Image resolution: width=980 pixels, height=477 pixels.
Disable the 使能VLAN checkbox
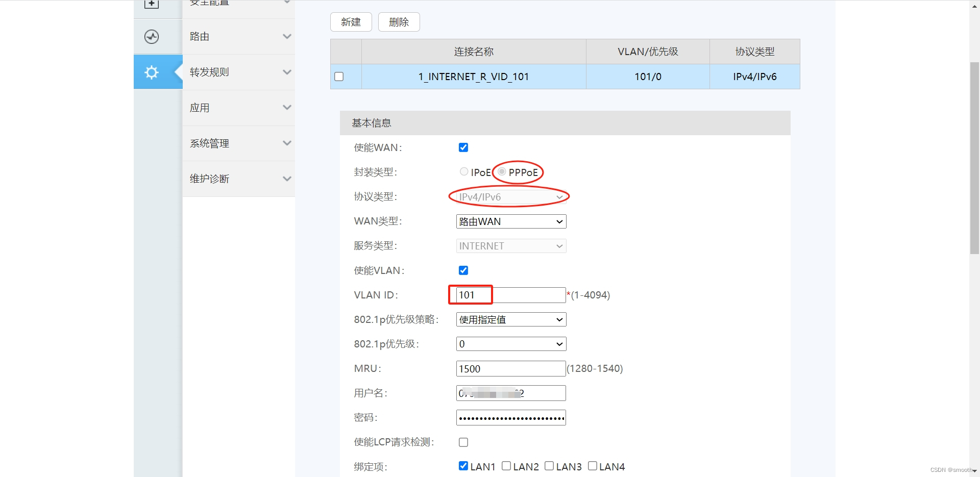point(463,270)
